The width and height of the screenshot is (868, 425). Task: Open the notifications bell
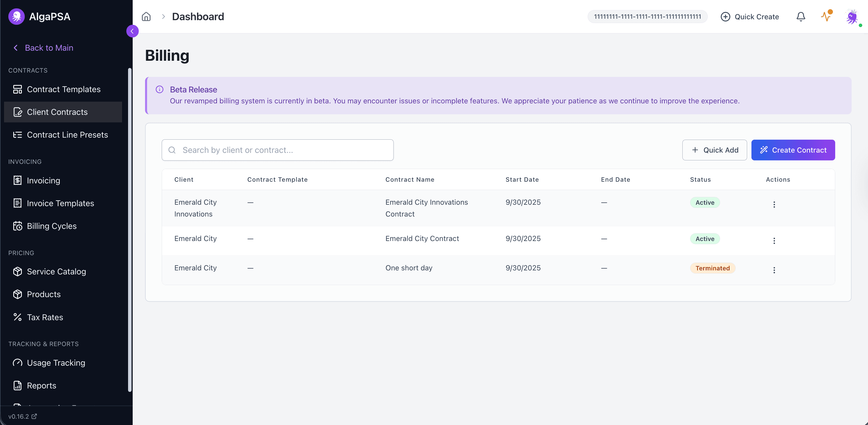click(x=800, y=16)
